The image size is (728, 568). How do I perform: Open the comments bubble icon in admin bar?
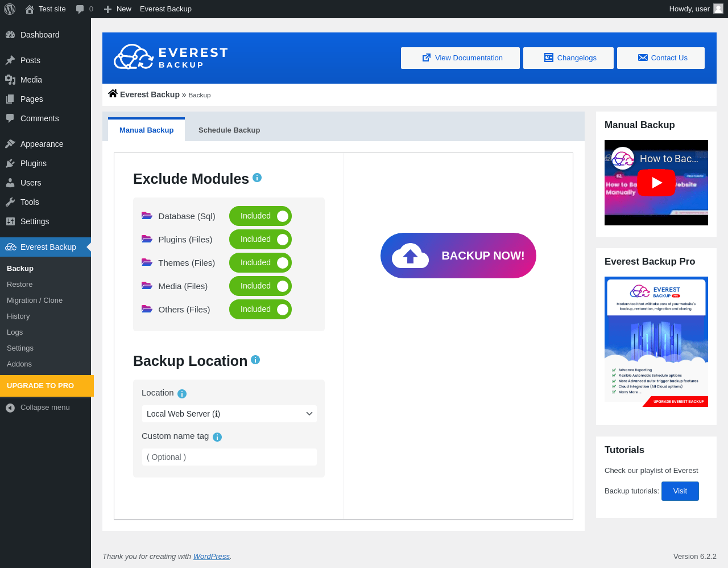80,9
